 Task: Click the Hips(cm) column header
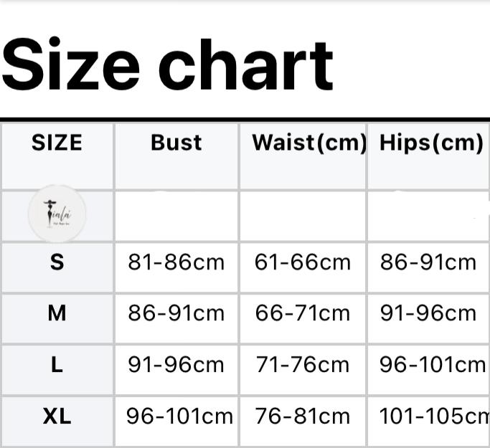[x=431, y=142]
